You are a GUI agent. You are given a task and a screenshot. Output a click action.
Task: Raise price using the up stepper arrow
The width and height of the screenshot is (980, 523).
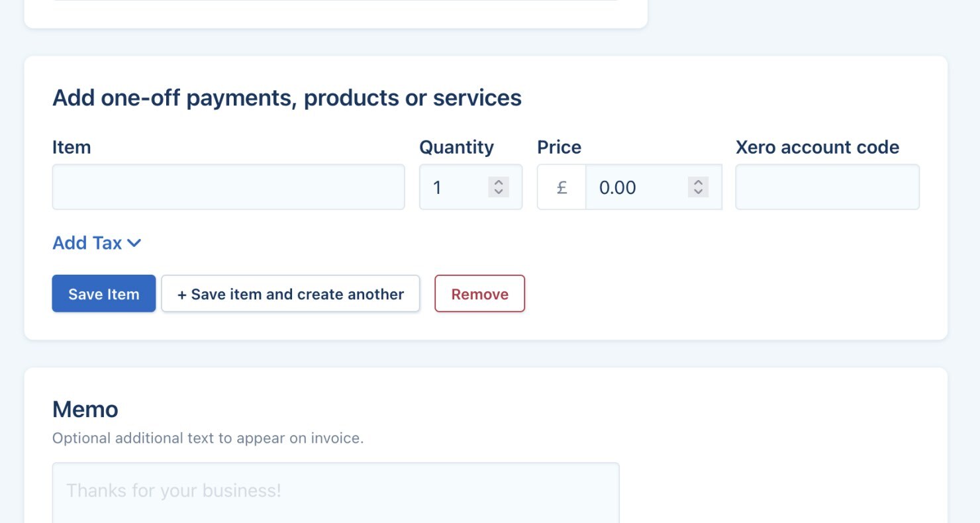[697, 183]
